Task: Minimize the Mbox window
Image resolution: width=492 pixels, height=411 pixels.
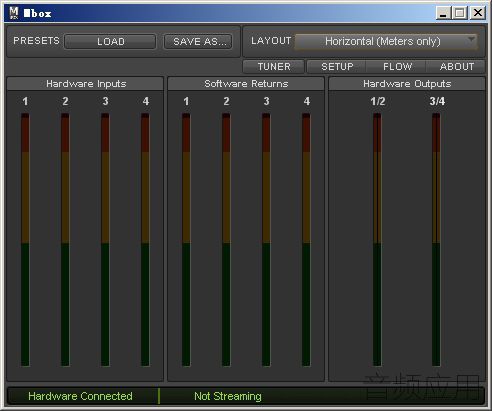Action: pos(443,13)
